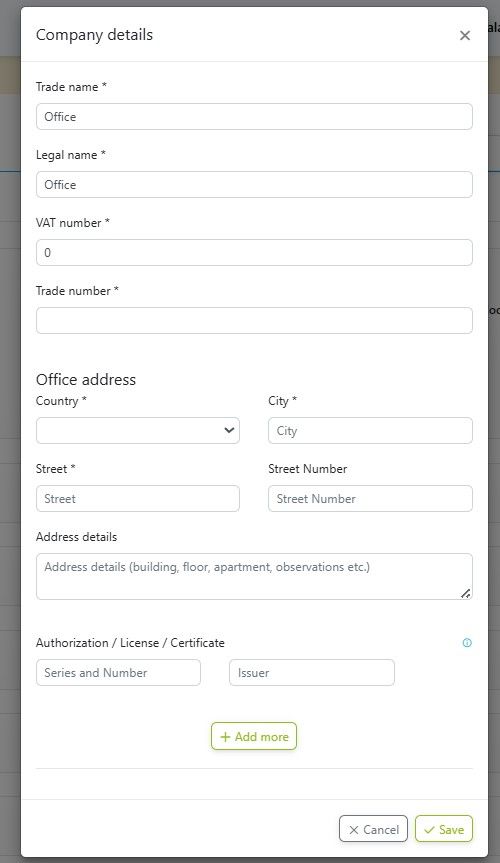Click the Authorization / License / Certificate label
Screen dimensions: 500x863
pos(130,643)
